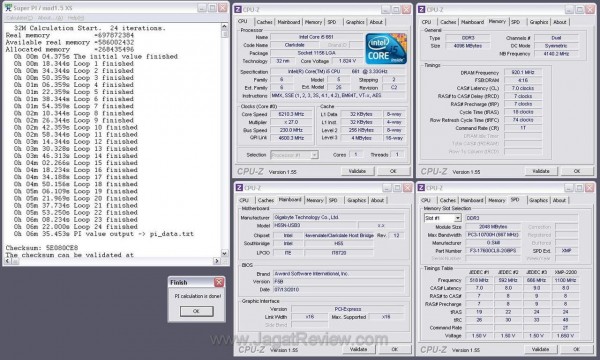Click Validate in the Mainboard tab window

[x=359, y=350]
